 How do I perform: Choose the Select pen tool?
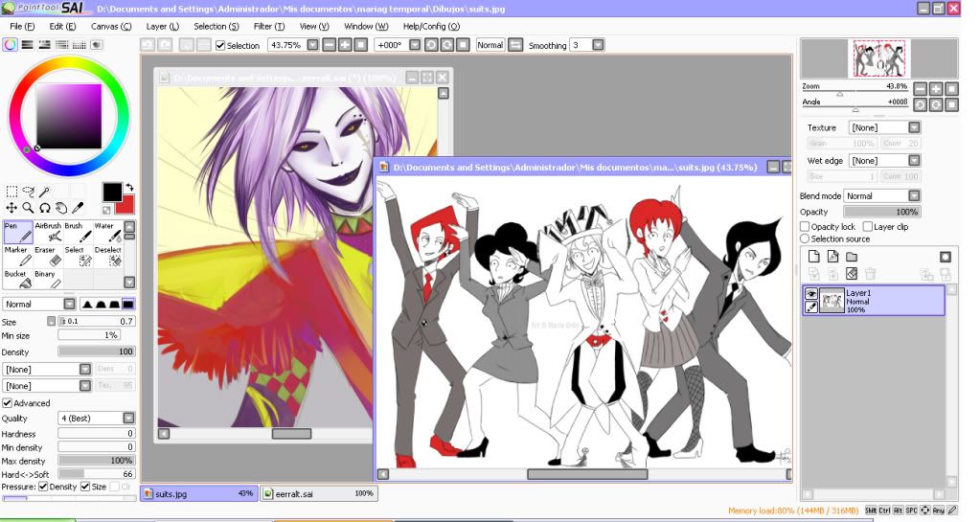[79, 257]
